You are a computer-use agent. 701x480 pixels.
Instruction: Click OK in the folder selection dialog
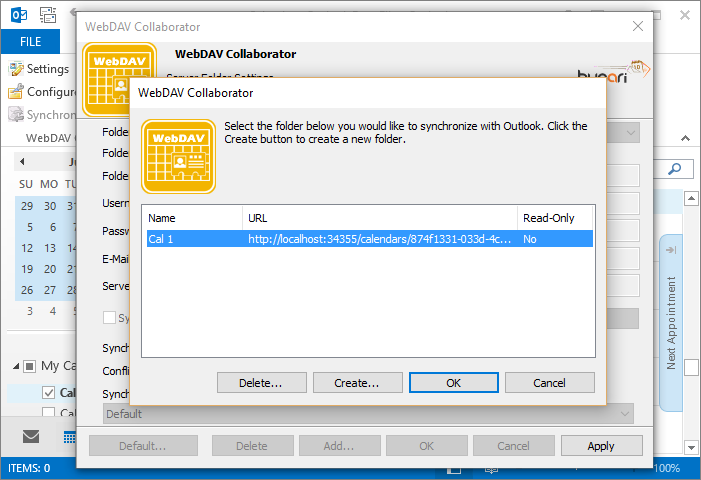(453, 383)
